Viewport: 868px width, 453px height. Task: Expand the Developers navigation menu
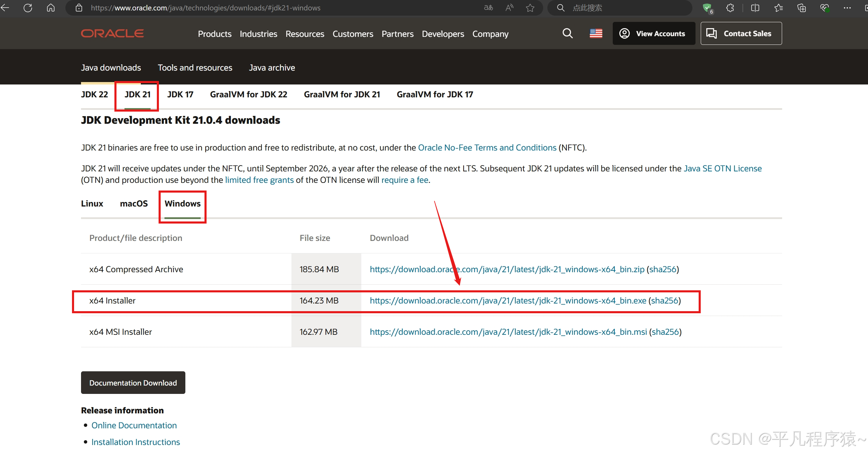443,34
